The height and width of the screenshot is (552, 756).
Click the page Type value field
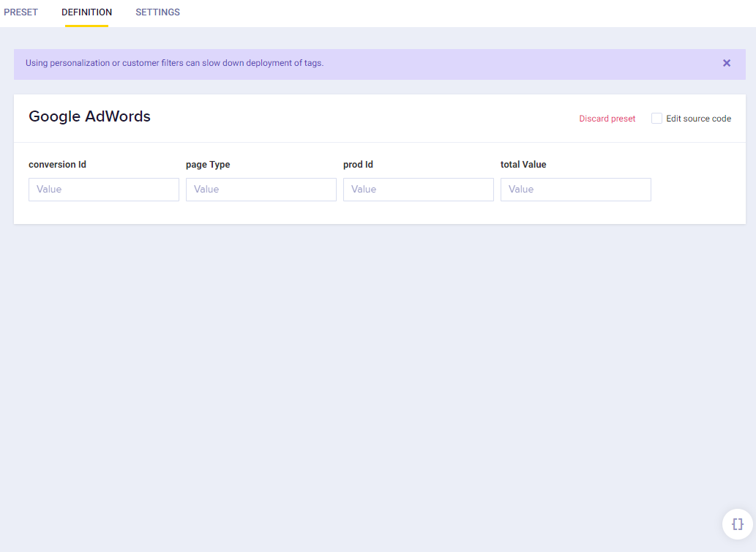261,190
